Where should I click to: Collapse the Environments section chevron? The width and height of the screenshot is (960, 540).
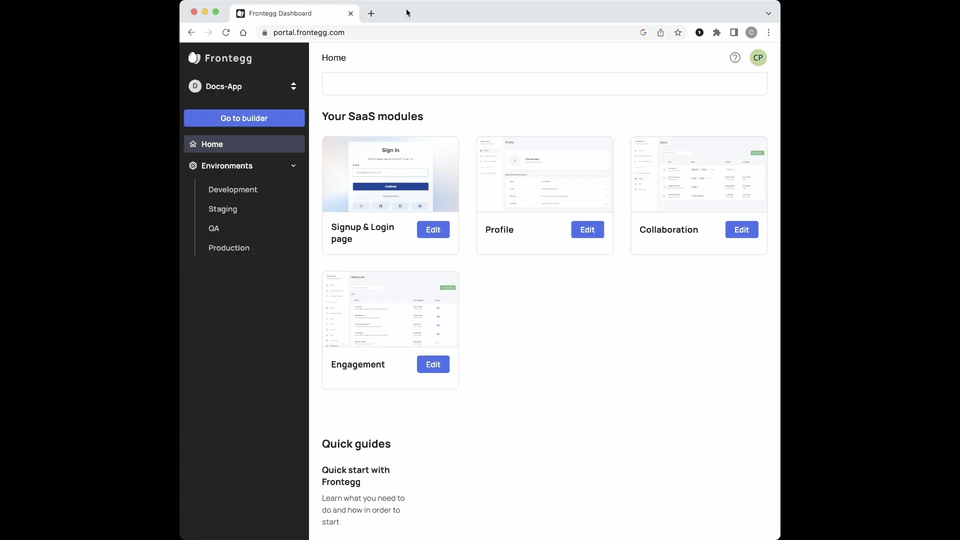click(x=293, y=166)
